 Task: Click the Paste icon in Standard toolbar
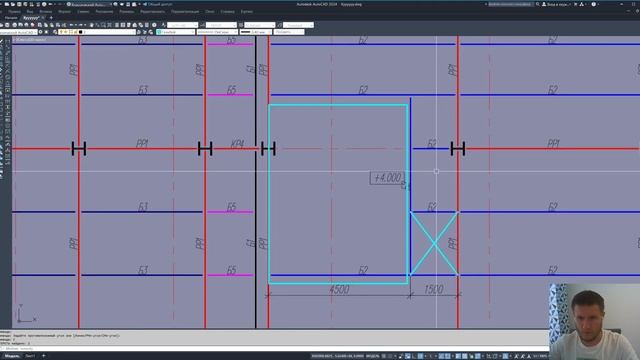[51, 25]
